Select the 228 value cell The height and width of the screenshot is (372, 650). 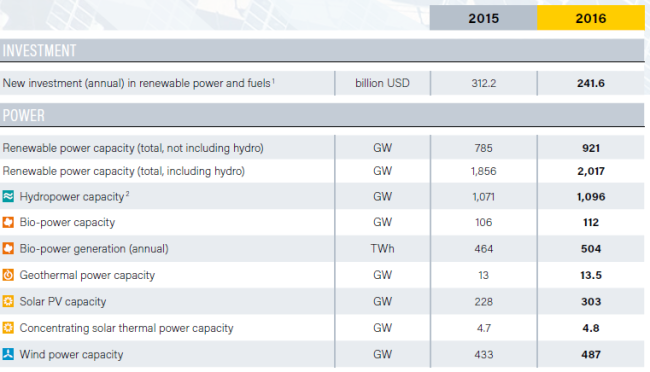[x=483, y=301]
